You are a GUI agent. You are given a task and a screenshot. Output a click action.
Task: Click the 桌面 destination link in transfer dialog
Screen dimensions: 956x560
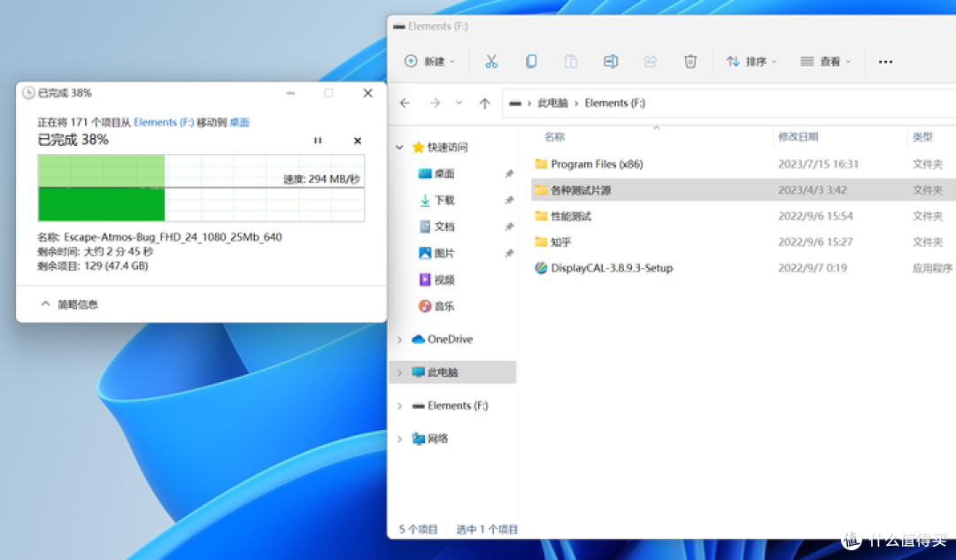(240, 122)
